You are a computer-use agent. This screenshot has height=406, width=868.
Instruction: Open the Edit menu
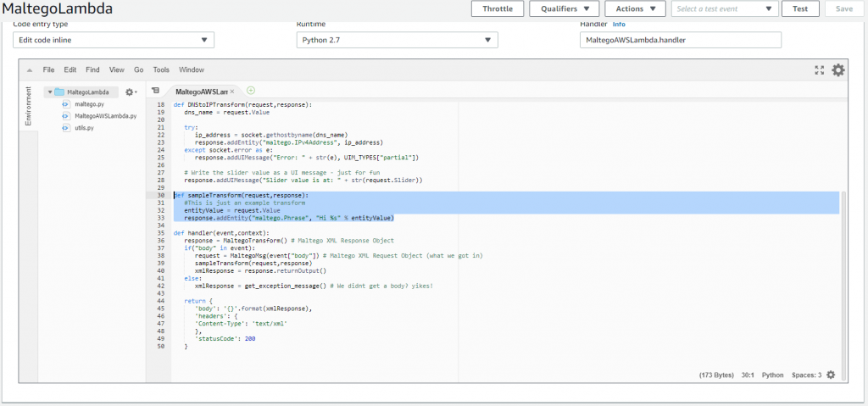tap(70, 70)
